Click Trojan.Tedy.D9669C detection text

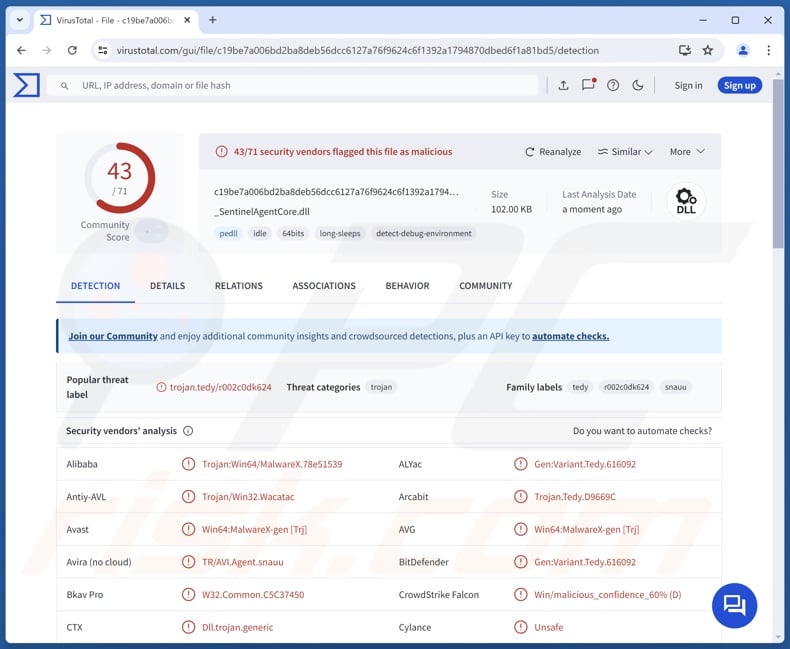coord(575,497)
